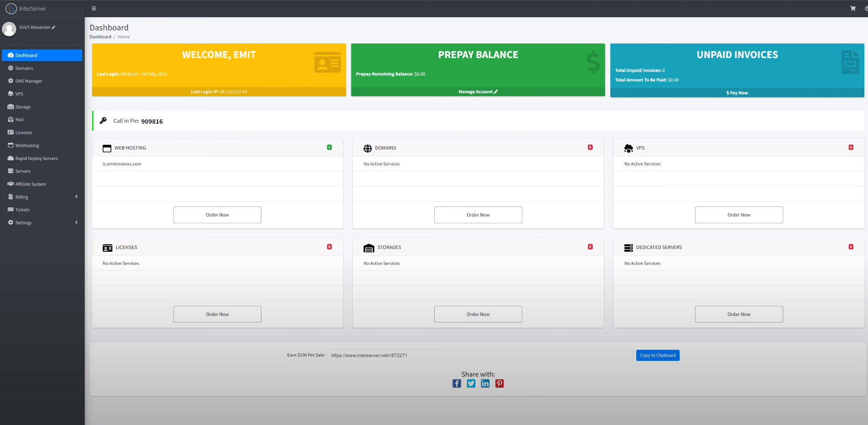Open the shopping cart icon
Screen dimensions: 868x425
[853, 8]
